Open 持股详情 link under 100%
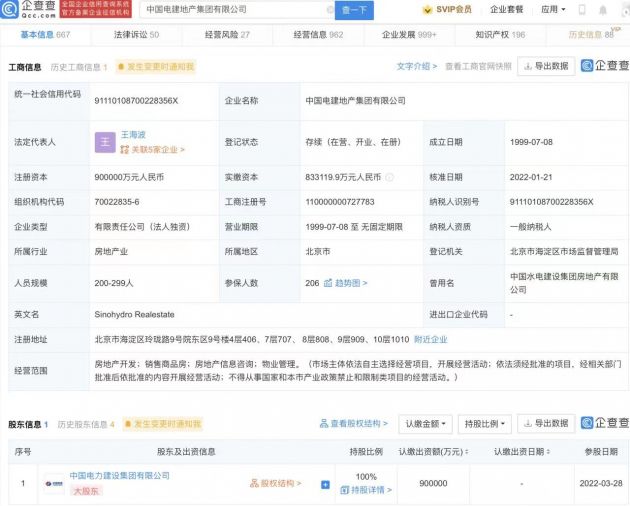Screen dimensions: 630x506 tap(366, 490)
